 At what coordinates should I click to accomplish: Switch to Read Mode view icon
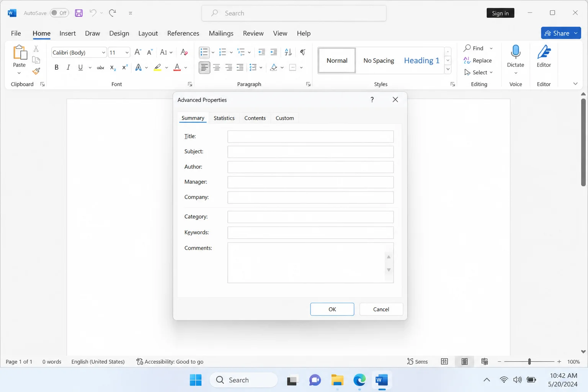pyautogui.click(x=444, y=361)
